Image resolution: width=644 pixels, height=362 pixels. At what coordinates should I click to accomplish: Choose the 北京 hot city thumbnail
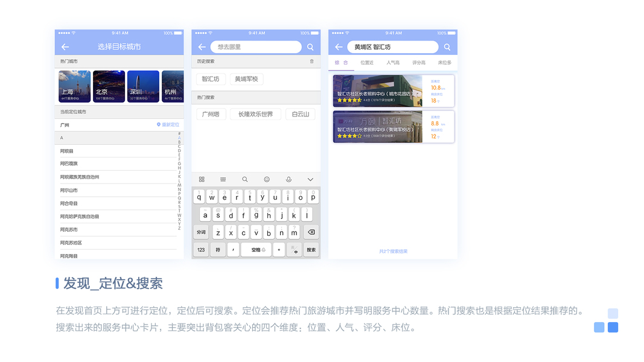coord(109,86)
